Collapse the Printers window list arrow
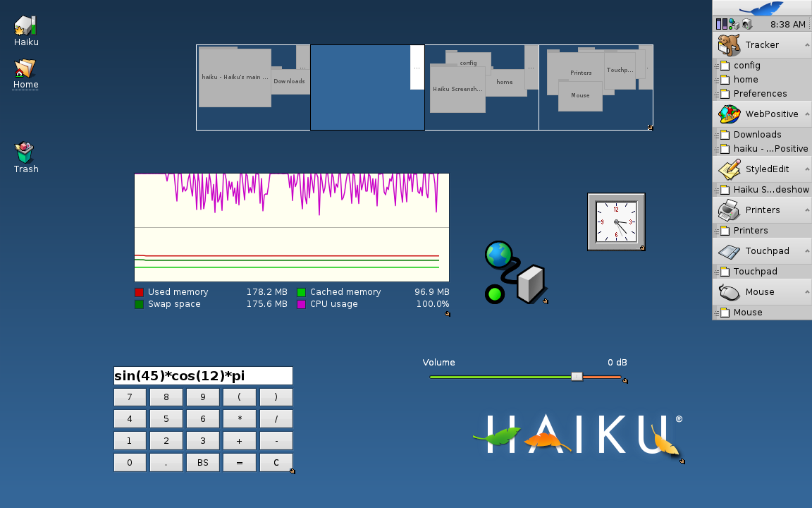The image size is (812, 508). [806, 210]
